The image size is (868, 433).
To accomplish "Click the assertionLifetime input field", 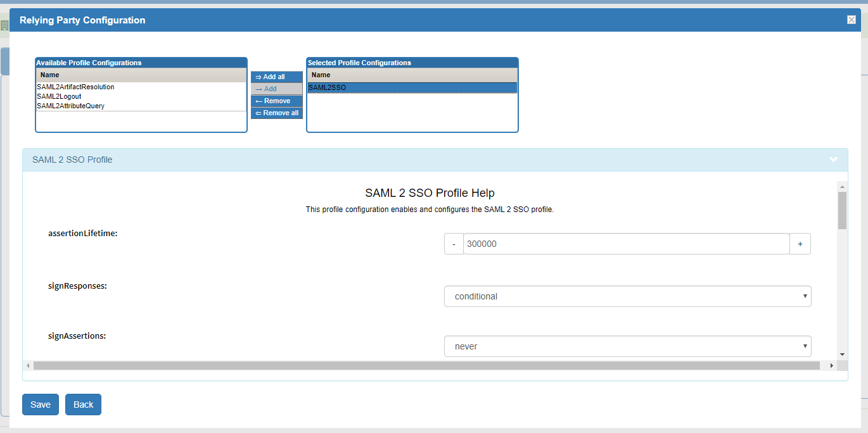I will pos(626,244).
